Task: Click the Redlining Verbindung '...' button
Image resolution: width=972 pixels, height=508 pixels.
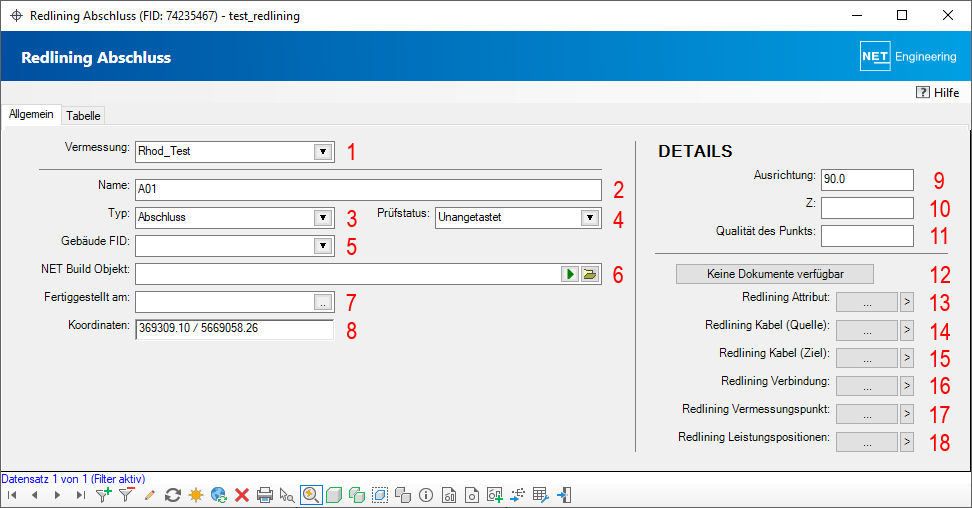Action: (x=867, y=386)
